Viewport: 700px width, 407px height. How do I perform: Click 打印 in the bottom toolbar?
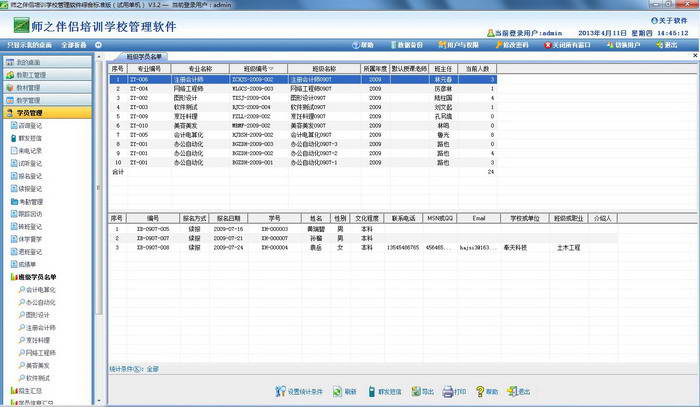pyautogui.click(x=454, y=391)
